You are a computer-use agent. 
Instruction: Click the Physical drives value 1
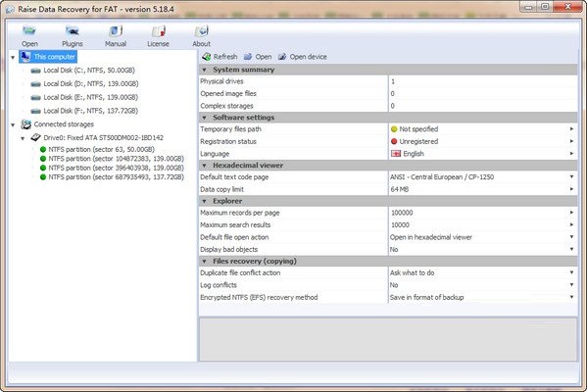tap(393, 81)
